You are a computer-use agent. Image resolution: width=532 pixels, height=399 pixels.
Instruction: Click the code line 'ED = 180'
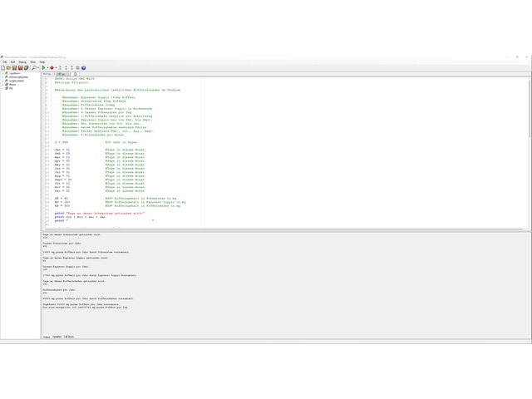tap(62, 202)
